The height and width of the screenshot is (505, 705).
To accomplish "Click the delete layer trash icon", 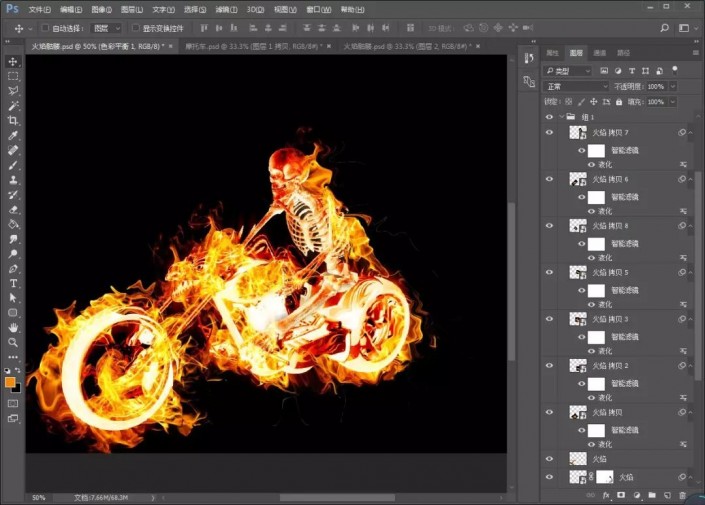I will click(683, 495).
